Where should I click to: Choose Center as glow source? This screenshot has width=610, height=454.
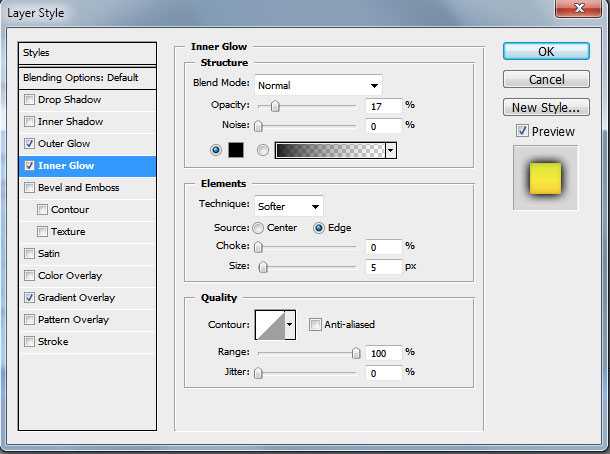click(258, 228)
